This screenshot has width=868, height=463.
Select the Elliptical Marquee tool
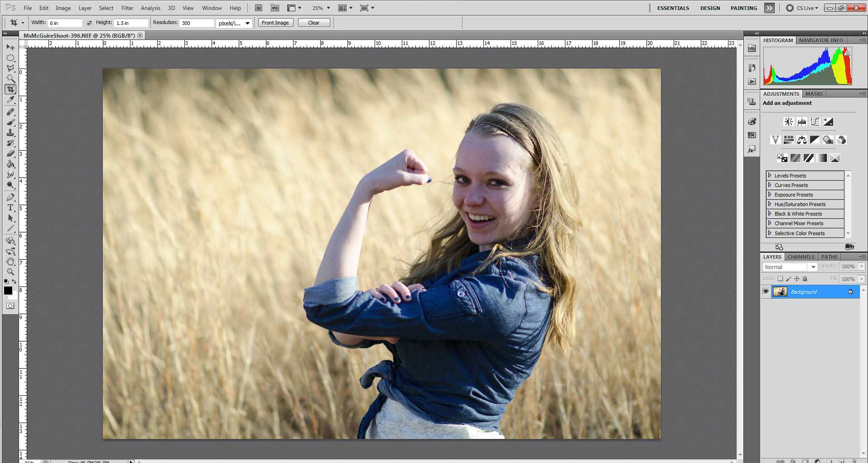pyautogui.click(x=10, y=58)
